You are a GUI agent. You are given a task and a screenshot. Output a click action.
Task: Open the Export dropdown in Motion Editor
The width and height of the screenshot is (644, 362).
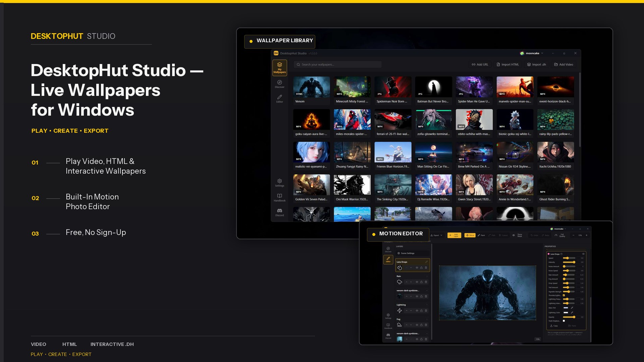click(436, 235)
